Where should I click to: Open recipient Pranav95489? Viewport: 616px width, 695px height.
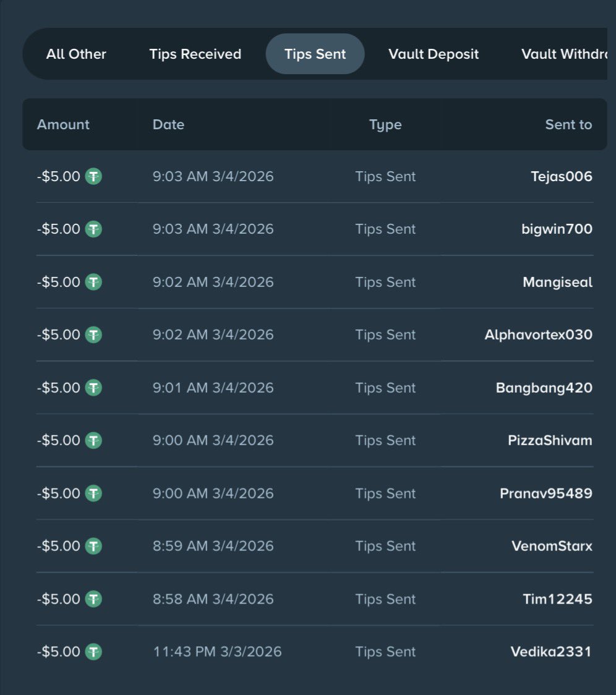(x=546, y=493)
